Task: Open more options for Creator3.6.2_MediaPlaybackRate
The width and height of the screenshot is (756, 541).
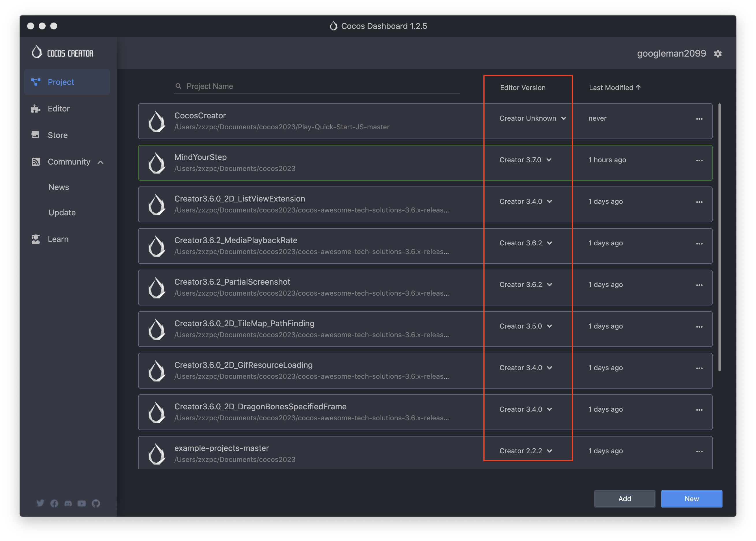Action: (x=699, y=244)
